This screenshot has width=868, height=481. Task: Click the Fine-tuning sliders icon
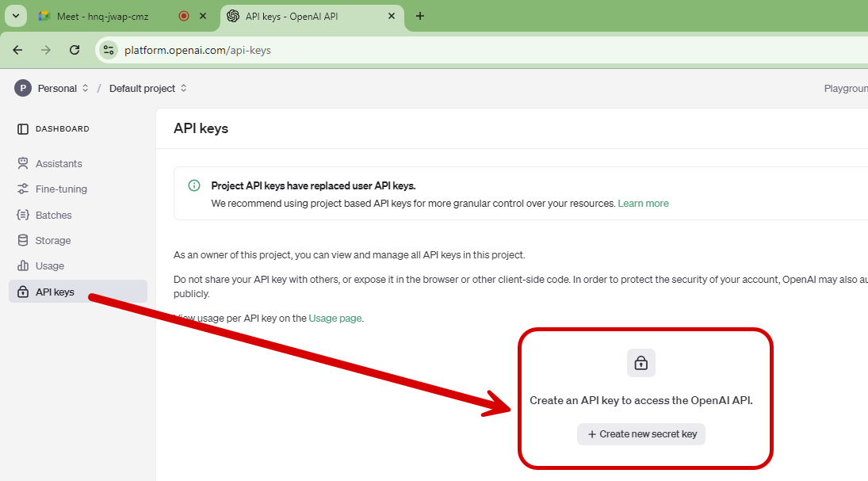point(23,189)
